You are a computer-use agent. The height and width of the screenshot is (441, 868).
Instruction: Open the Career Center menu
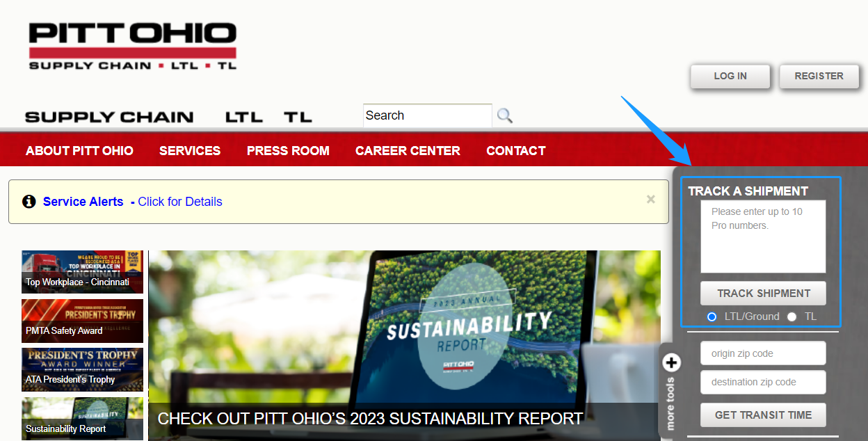[408, 150]
